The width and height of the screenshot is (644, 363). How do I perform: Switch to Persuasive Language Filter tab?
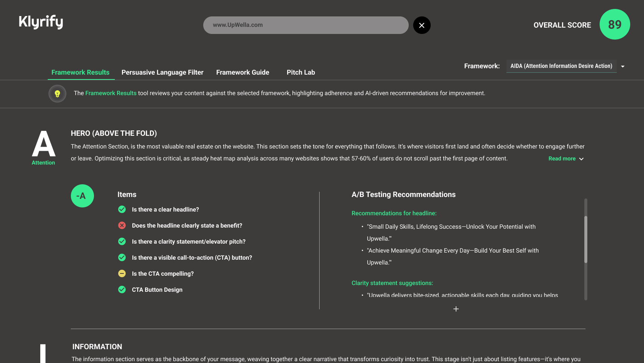click(163, 72)
